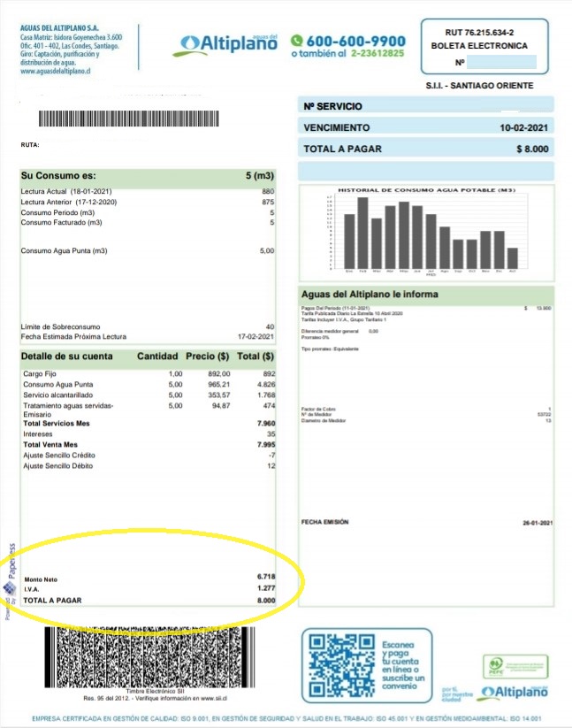Screen dimensions: 572x728
Task: Click the VENCIMIENTO label
Action: pos(337,127)
